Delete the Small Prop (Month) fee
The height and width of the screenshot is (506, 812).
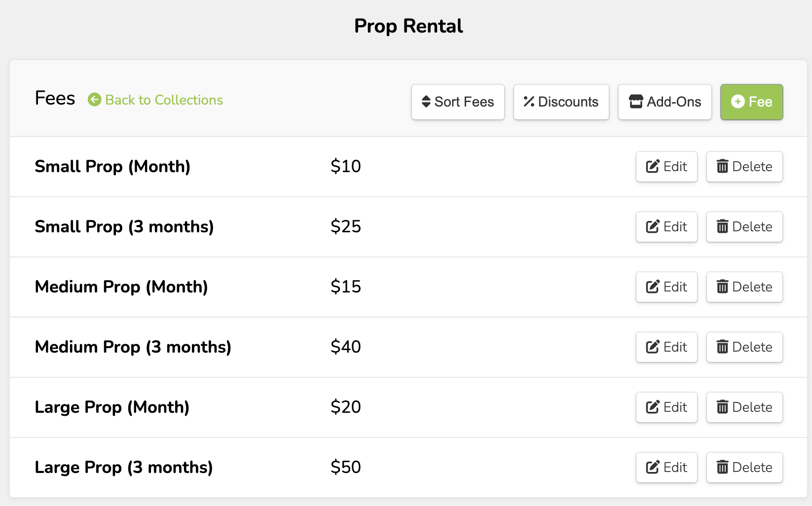click(744, 167)
